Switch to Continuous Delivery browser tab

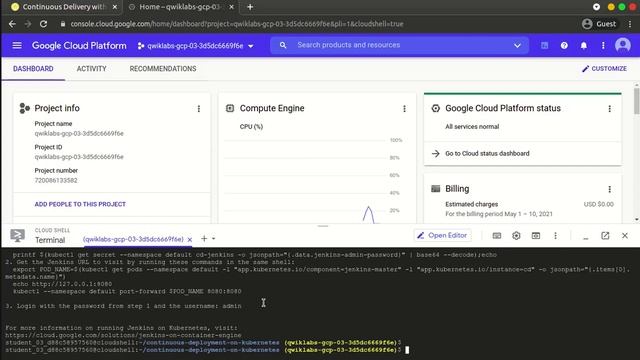[64, 7]
